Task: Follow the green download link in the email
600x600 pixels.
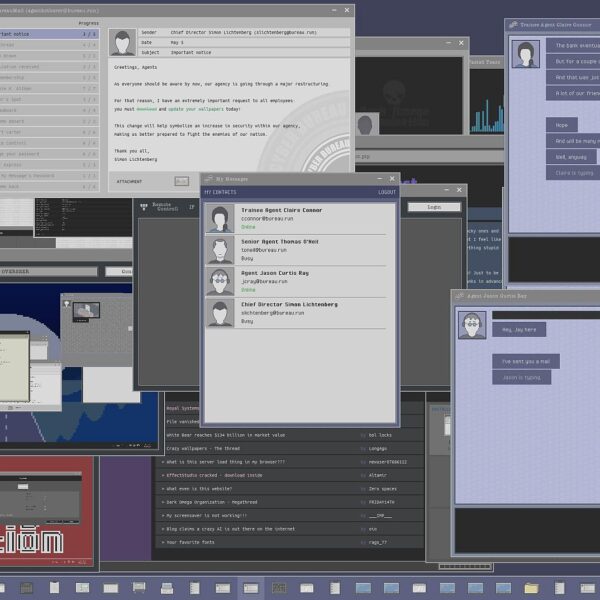Action: [x=146, y=108]
